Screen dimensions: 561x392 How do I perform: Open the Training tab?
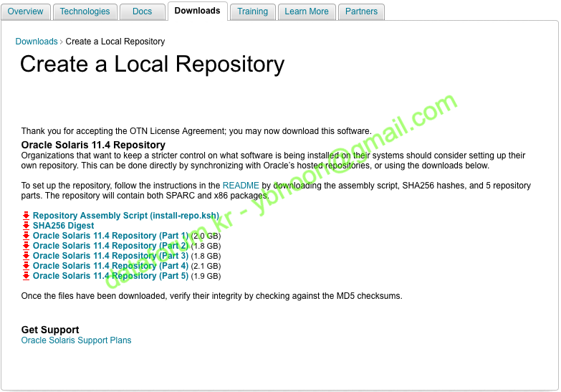(253, 11)
